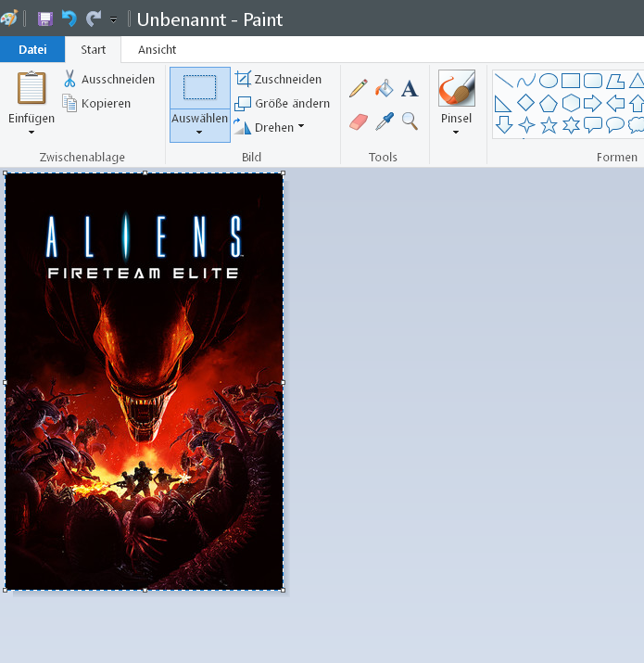Pick the Eraser tool
The width and height of the screenshot is (644, 663).
tap(359, 121)
